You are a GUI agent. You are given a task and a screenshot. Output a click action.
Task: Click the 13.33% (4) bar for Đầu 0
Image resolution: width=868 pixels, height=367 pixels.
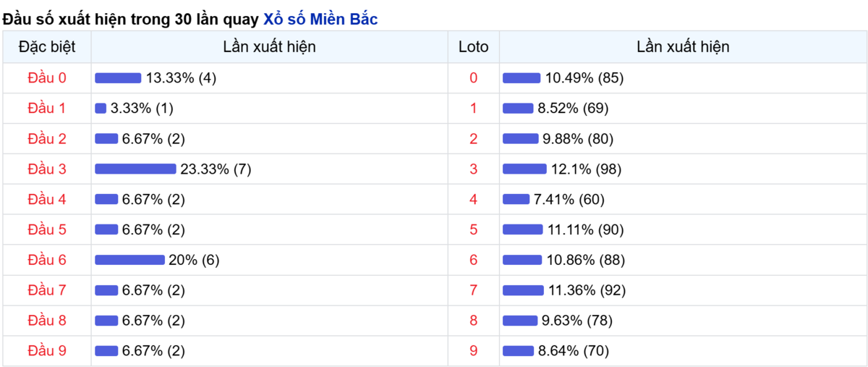tap(118, 77)
